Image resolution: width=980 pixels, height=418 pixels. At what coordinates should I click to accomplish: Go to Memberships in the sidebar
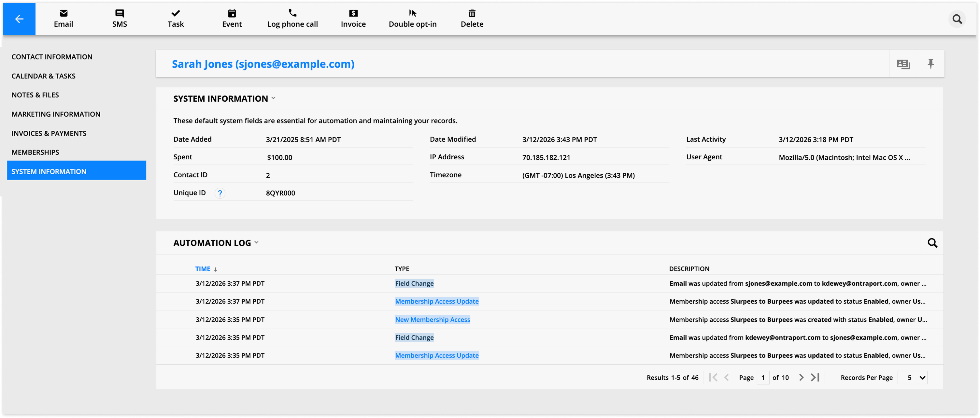pyautogui.click(x=36, y=152)
